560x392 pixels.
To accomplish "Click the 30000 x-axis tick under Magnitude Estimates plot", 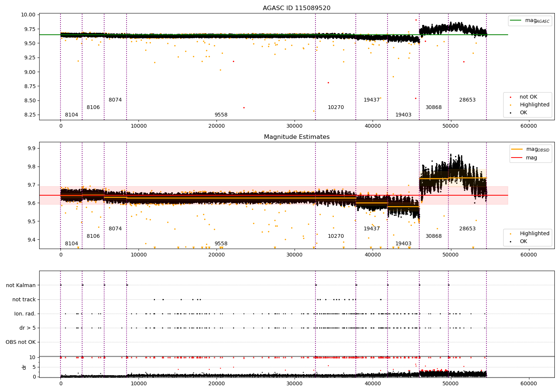I will 295,255.
